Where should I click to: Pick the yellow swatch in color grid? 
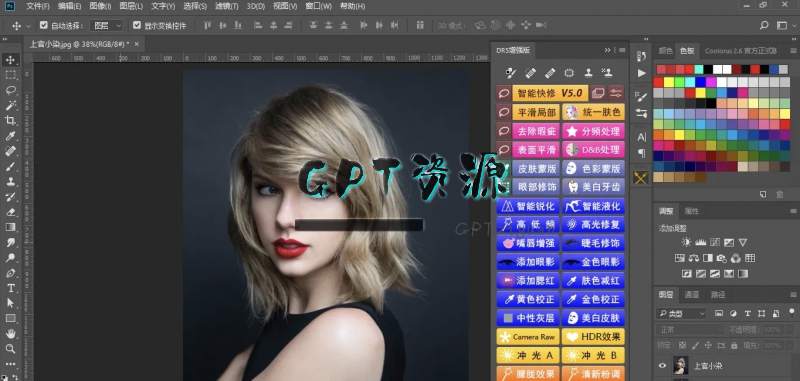coord(668,82)
